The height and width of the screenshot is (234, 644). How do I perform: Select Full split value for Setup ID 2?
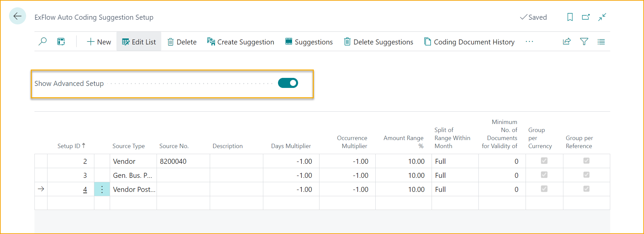[x=455, y=161]
